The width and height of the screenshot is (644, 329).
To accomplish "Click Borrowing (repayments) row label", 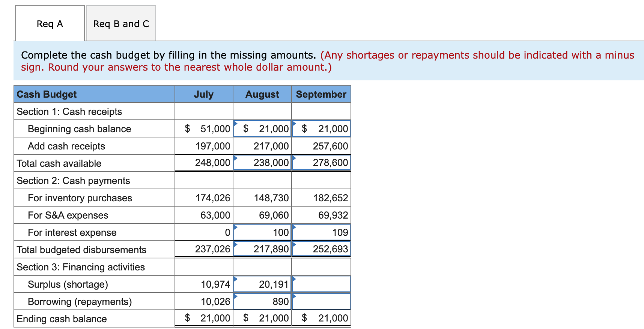I will pos(80,302).
